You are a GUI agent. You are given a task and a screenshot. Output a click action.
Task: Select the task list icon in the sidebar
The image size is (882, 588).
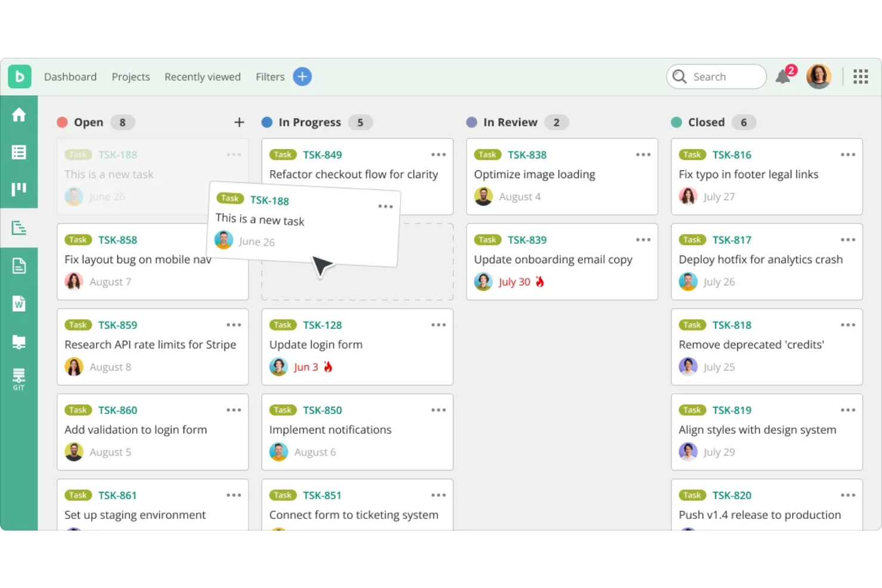[x=19, y=152]
